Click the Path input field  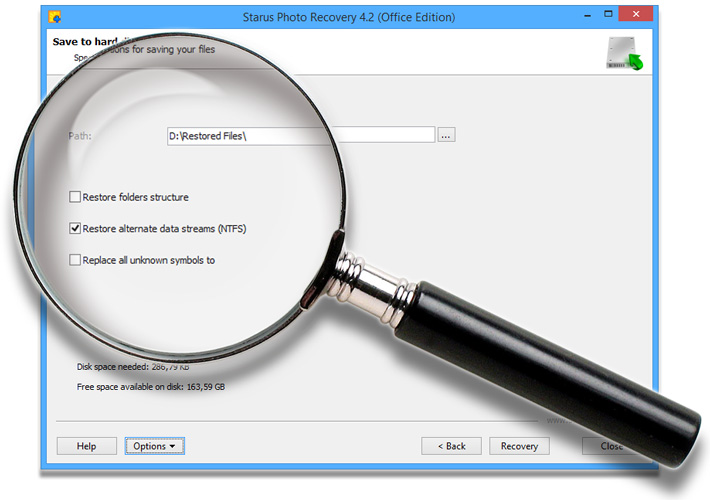tap(301, 136)
